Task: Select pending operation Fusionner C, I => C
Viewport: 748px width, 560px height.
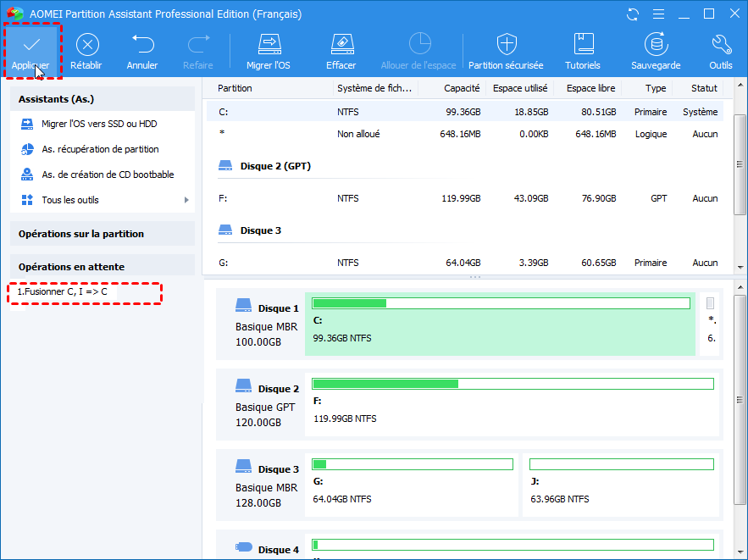Action: (x=62, y=291)
